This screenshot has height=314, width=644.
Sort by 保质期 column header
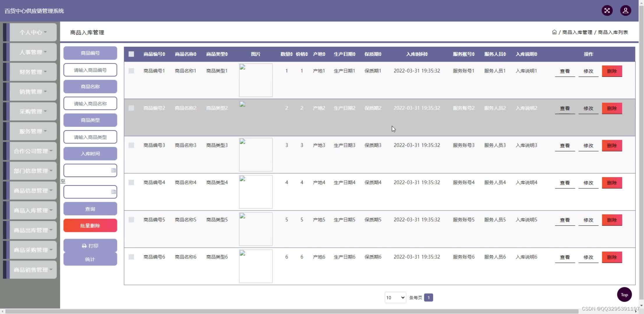point(373,54)
